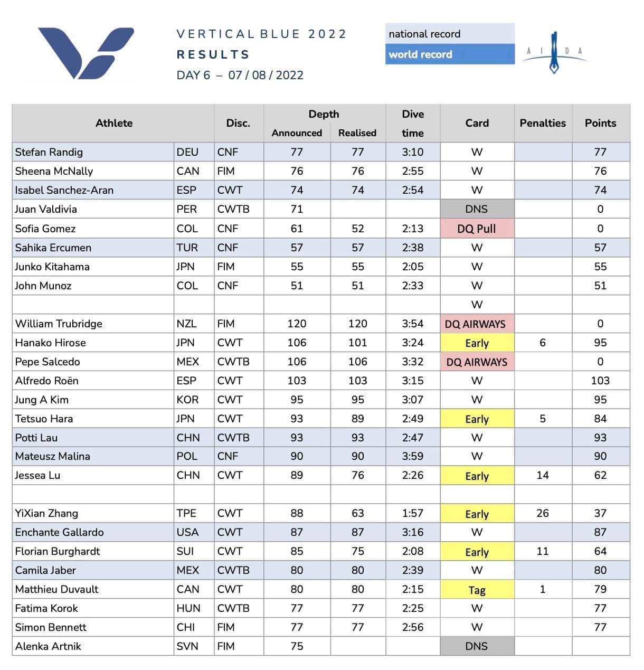Click YiXian Zhang's penalty value 26

(543, 513)
